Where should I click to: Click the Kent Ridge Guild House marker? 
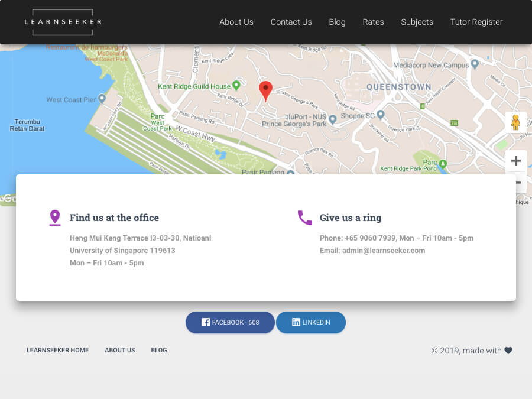click(x=236, y=85)
